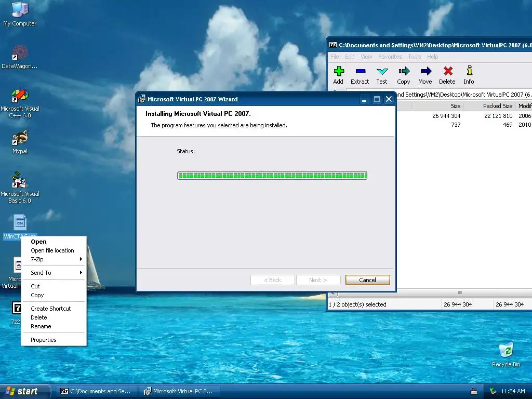
Task: Click the keyboard icon in system tray
Action: (x=474, y=392)
